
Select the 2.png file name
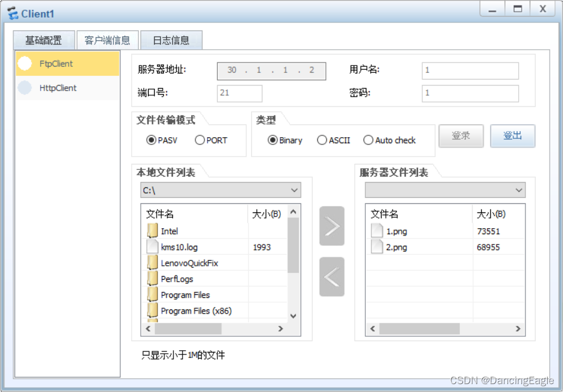tap(396, 247)
